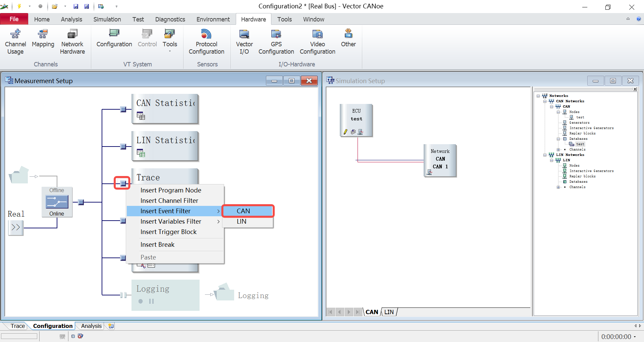Switch to the Simulation ribbon tab

[107, 19]
